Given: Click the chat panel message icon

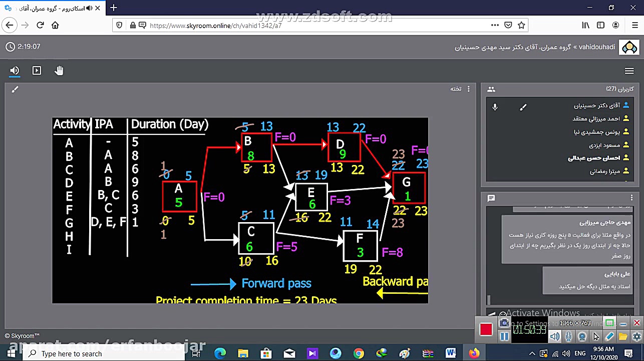Looking at the screenshot, I should [491, 198].
